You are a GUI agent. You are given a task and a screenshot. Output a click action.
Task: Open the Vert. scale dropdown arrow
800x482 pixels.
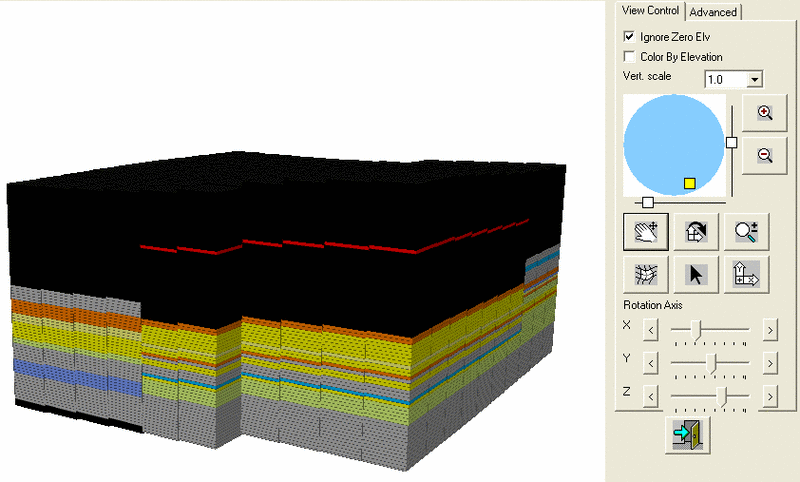point(755,80)
